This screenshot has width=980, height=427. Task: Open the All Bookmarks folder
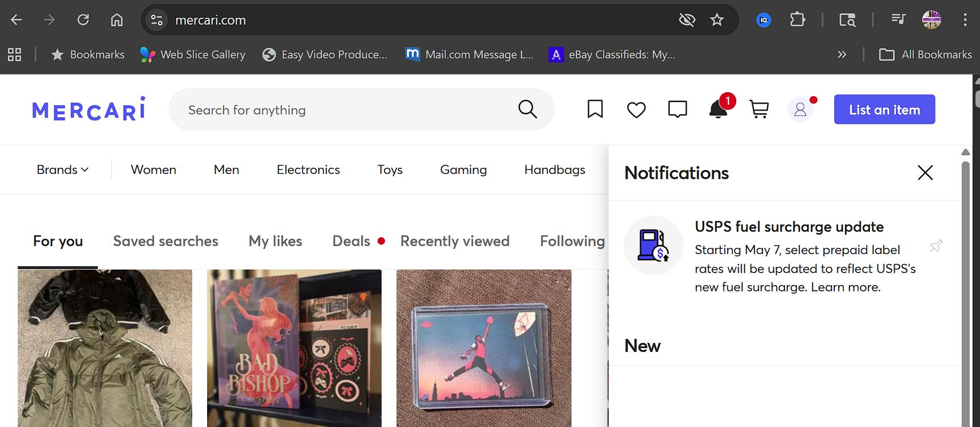click(925, 54)
